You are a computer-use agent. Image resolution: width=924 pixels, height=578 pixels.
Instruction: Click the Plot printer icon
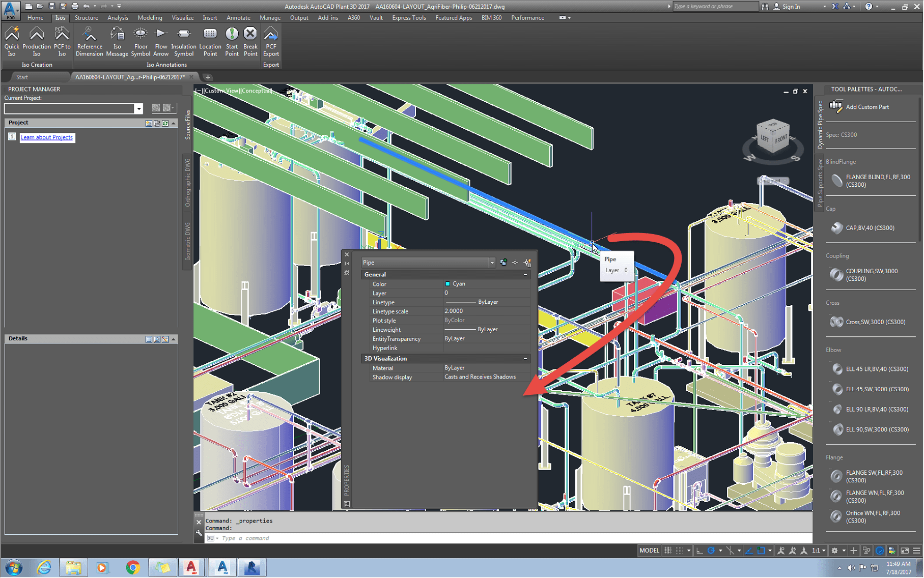coord(75,6)
